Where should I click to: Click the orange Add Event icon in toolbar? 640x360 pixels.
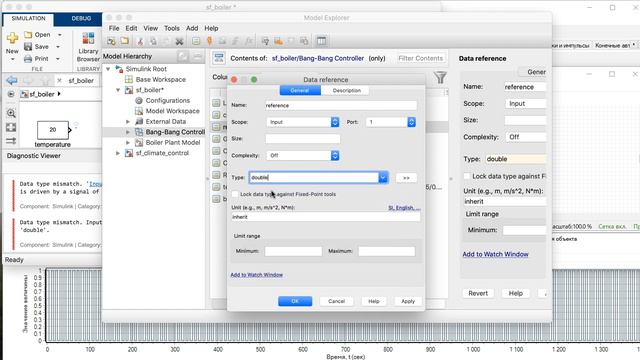pos(209,41)
